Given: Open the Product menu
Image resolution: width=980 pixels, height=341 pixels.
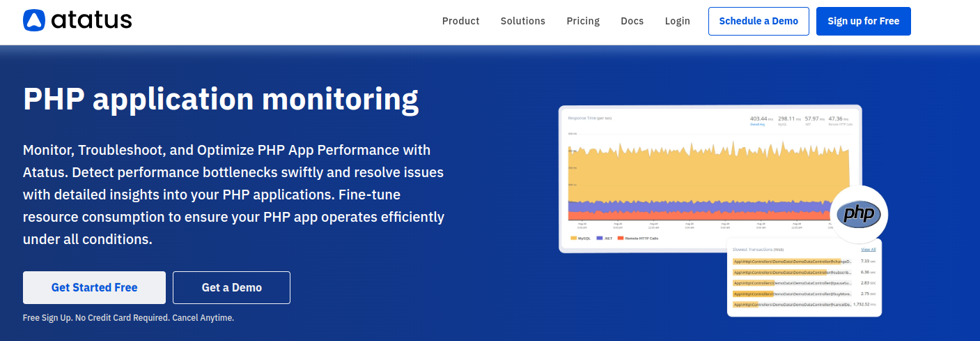Looking at the screenshot, I should [x=460, y=21].
